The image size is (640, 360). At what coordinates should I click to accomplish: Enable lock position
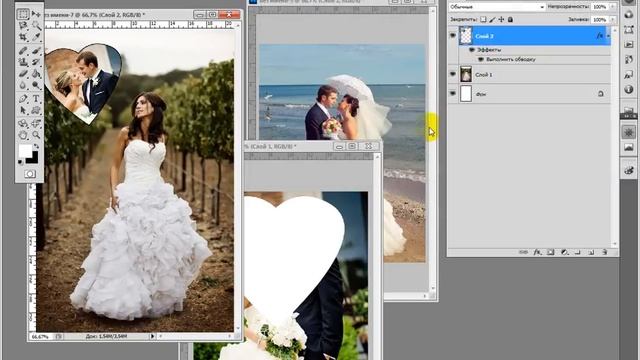[501, 19]
